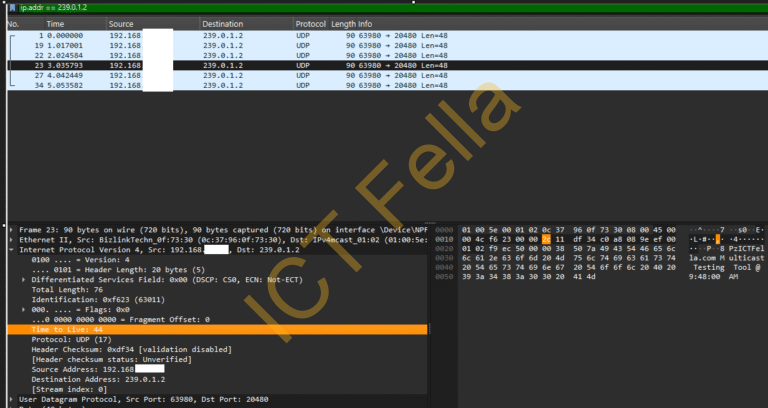Viewport: 768px width, 408px height.
Task: Select the Protocol: UDP (17) row
Action: click(x=217, y=339)
